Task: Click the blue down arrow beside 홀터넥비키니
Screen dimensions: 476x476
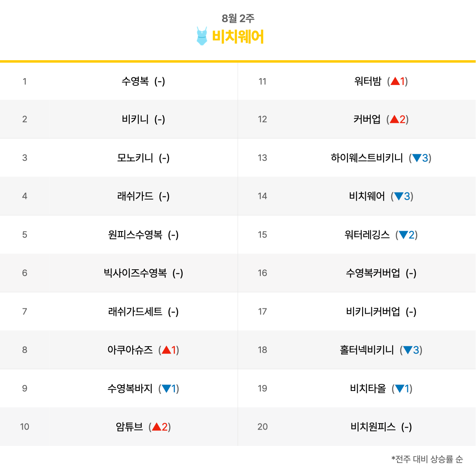Action: coord(408,350)
